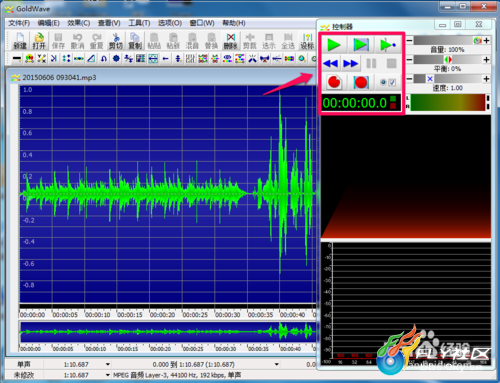Click the 替换 (Replace) toolbar icon
Screen dimensions: 500x383
[x=211, y=41]
